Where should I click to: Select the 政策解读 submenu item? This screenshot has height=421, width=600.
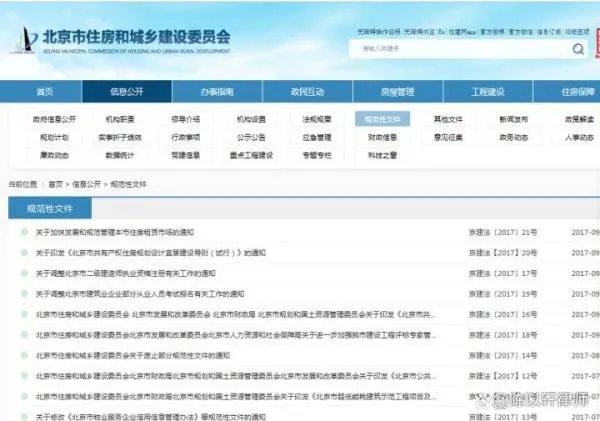point(579,119)
